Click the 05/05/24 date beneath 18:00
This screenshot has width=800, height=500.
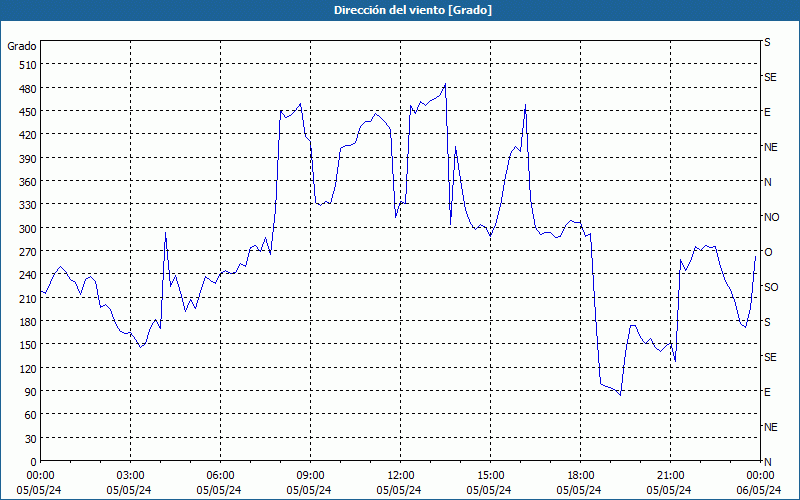(579, 490)
